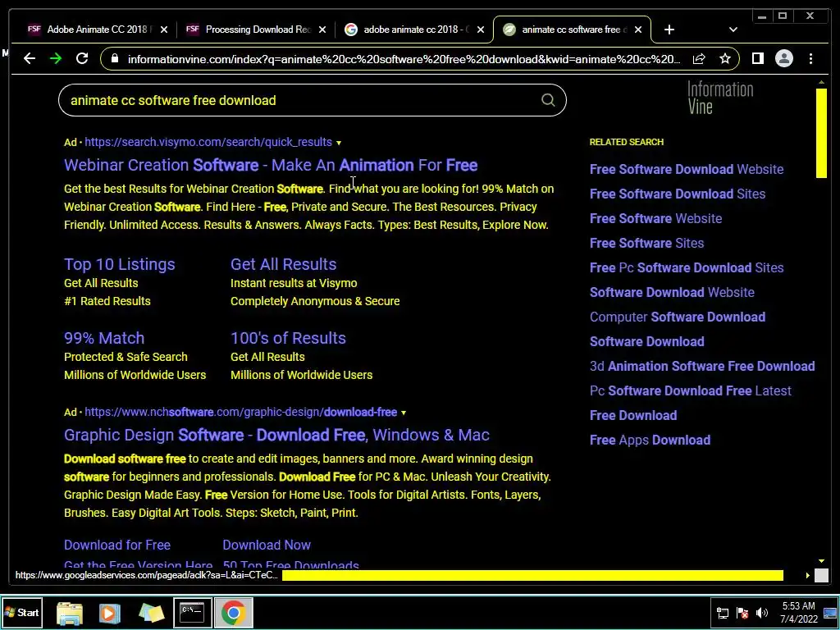Click the browser address bar URL
This screenshot has width=840, height=630.
coord(404,59)
